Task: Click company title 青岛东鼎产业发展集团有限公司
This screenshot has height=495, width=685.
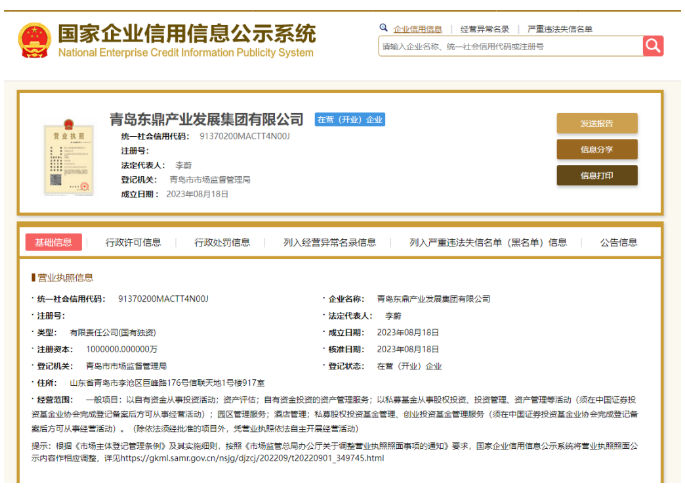Action: [x=206, y=119]
